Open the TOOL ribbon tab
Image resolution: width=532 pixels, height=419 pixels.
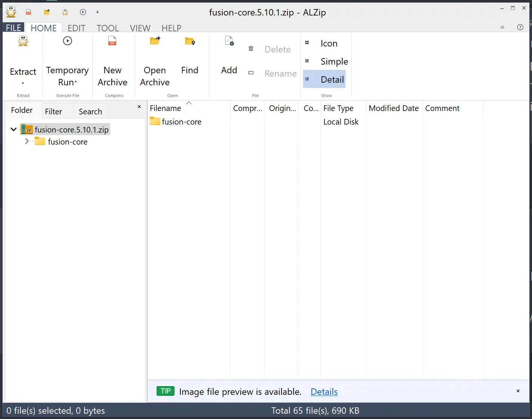point(108,28)
